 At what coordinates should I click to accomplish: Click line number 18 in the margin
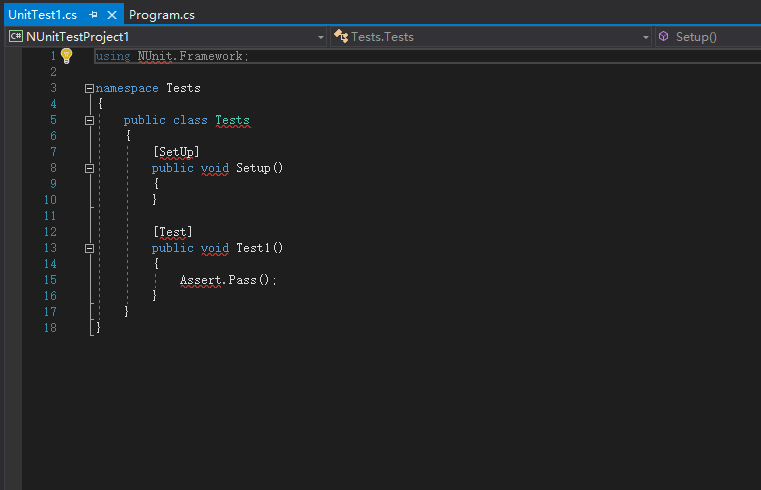[50, 328]
